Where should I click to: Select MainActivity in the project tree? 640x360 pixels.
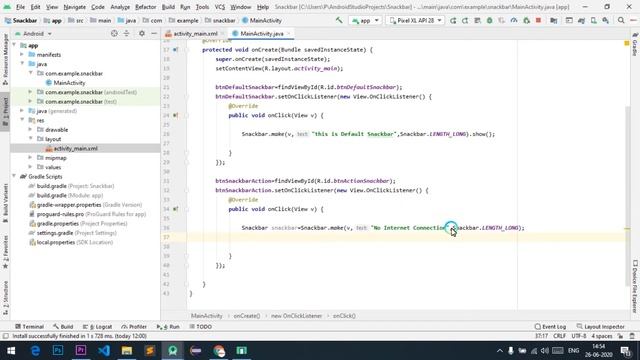[x=65, y=83]
